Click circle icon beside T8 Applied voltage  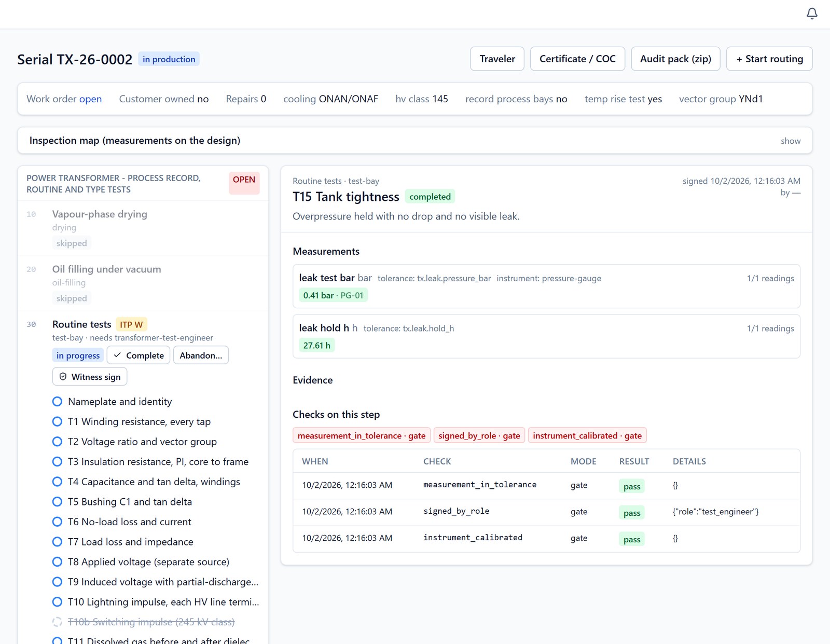click(57, 562)
